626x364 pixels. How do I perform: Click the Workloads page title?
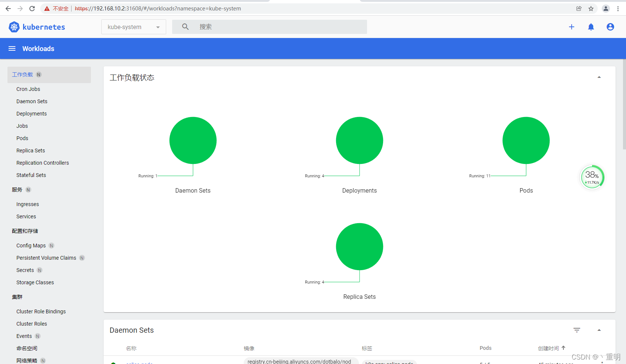(38, 49)
